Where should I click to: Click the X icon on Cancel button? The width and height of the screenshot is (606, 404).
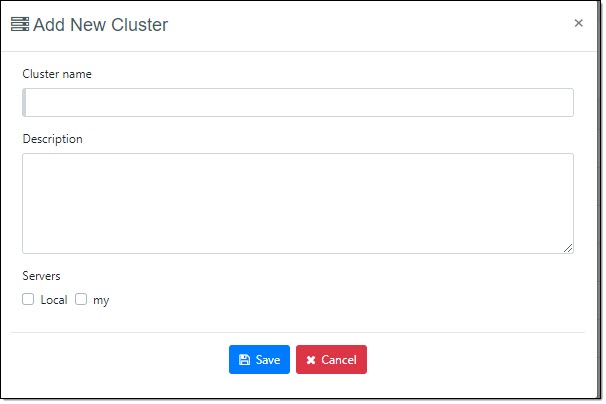(x=311, y=360)
